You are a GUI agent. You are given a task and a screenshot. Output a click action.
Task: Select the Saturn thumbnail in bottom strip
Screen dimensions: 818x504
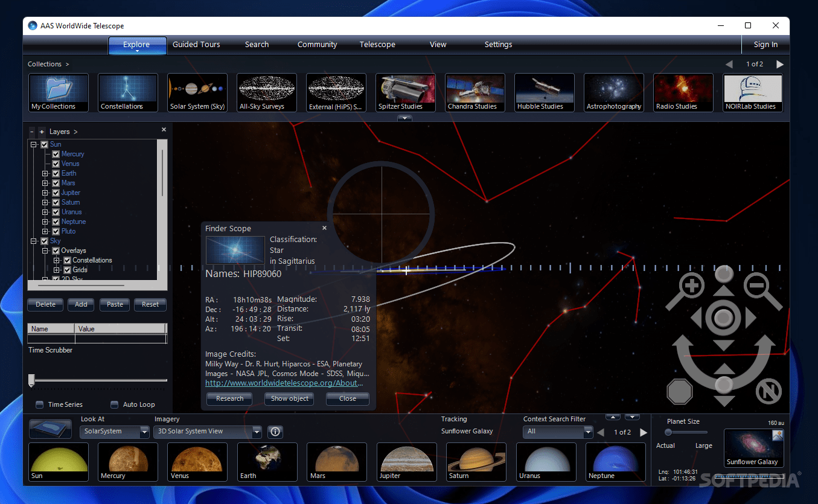476,462
